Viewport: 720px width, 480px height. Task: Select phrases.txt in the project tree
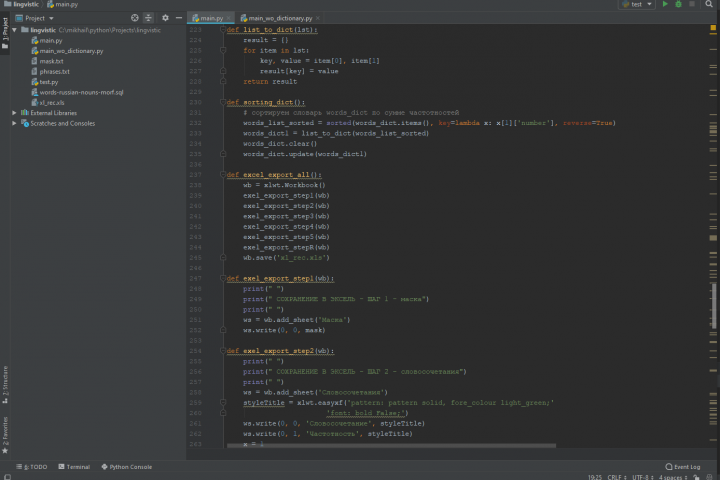[54, 72]
